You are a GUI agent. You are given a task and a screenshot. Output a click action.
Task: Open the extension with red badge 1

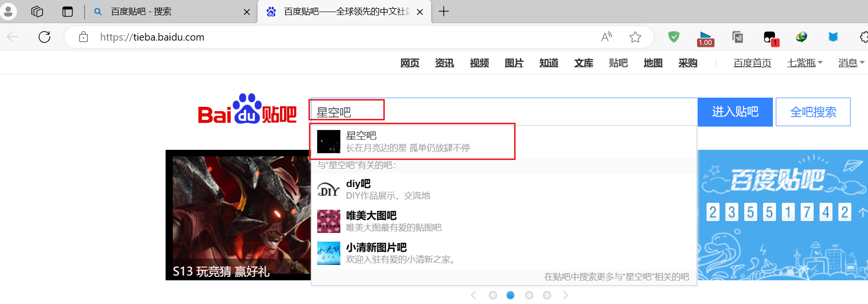coord(770,38)
